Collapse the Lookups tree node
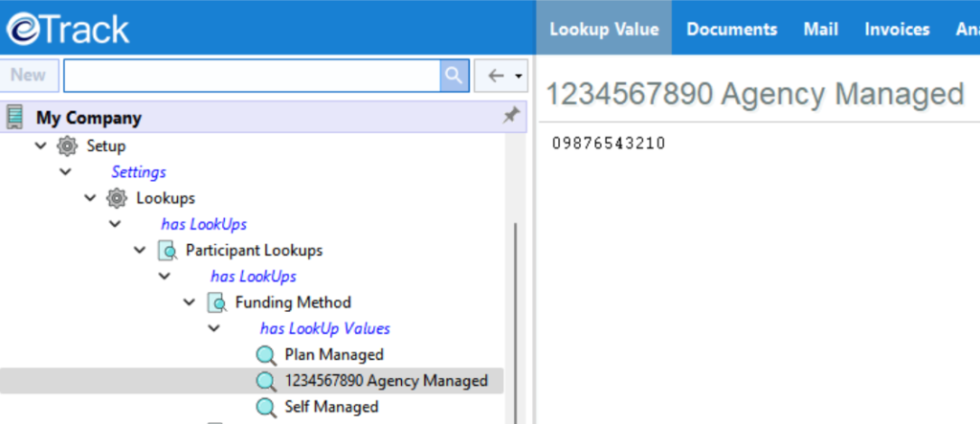The image size is (980, 424). pyautogui.click(x=90, y=198)
